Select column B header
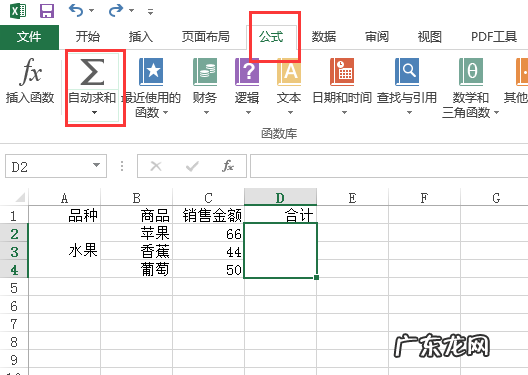This screenshot has width=528, height=375. 136,197
